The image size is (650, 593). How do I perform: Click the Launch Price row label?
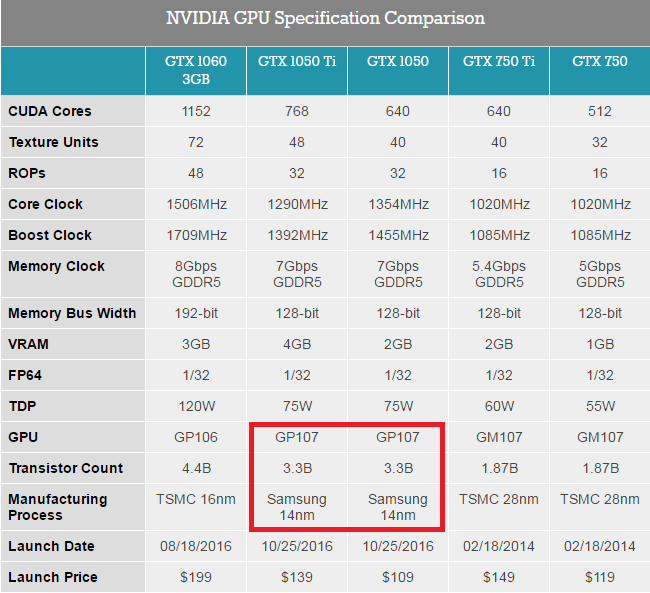(x=51, y=577)
